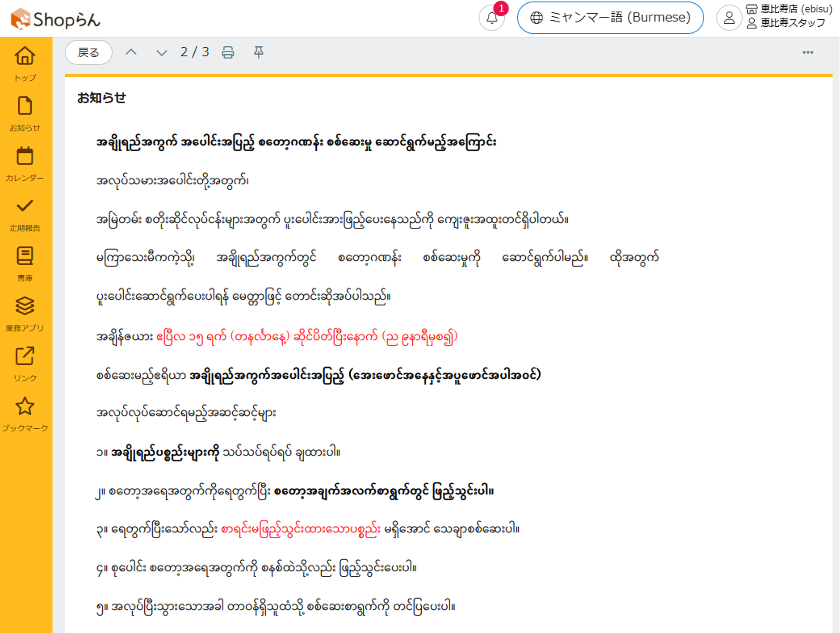This screenshot has width=840, height=633.
Task: Open the three-dot more options menu
Action: coord(808,52)
